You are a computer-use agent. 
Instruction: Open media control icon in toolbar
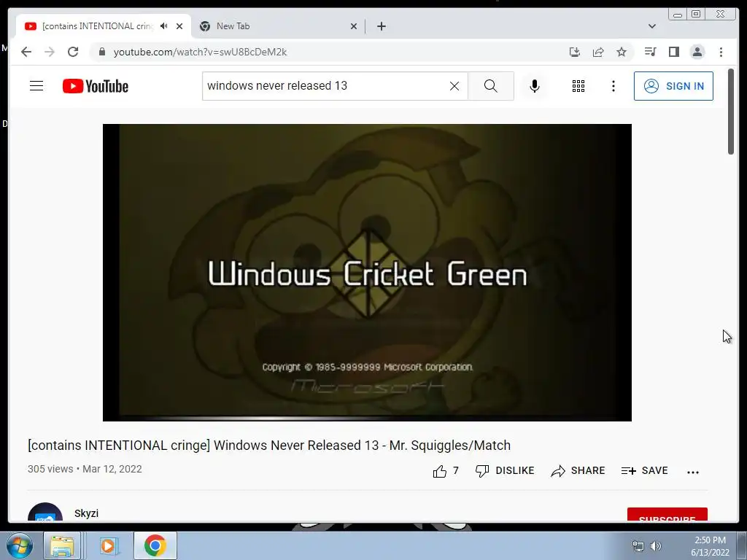click(x=650, y=52)
